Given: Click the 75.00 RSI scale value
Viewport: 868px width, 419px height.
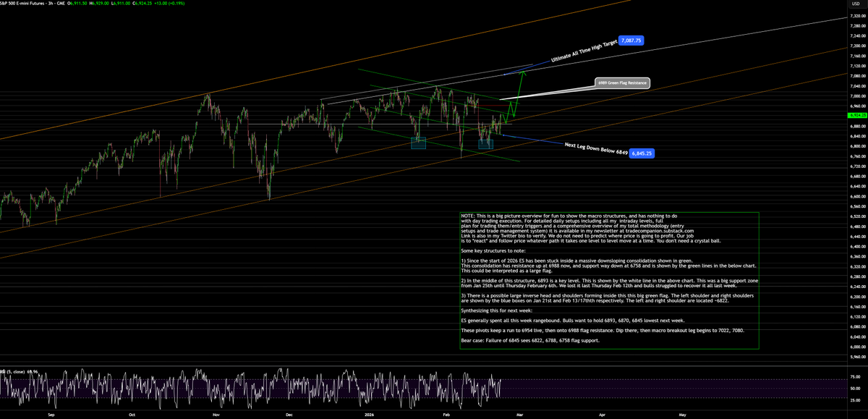Looking at the screenshot, I should (x=855, y=377).
